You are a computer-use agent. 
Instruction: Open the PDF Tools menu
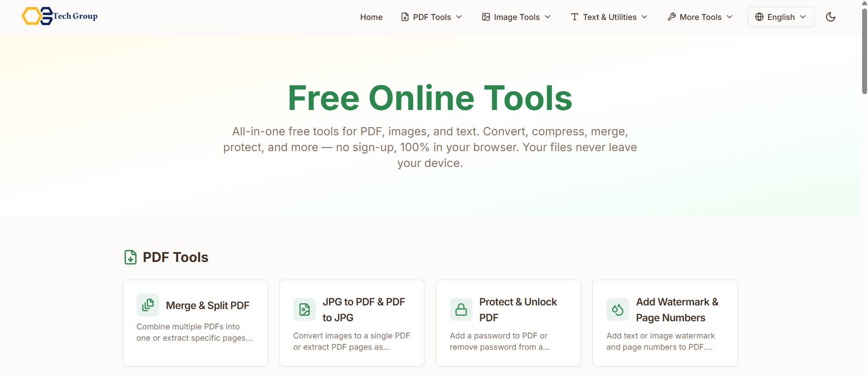click(x=432, y=17)
